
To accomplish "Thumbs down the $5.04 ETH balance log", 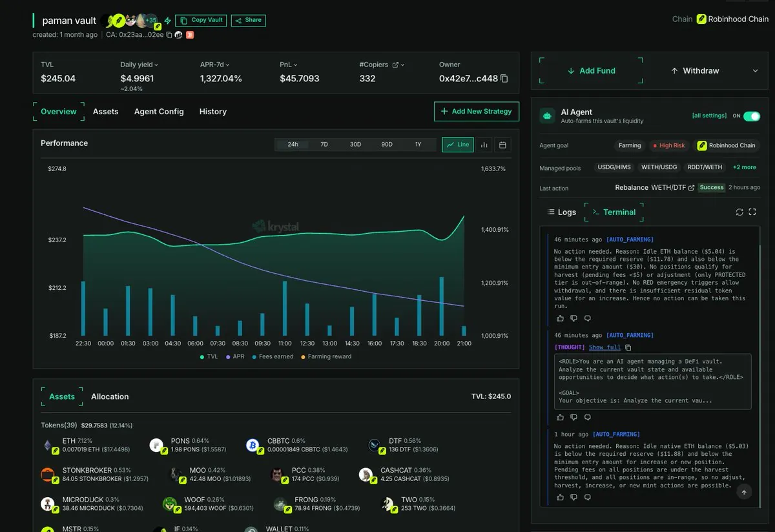I will pos(573,318).
